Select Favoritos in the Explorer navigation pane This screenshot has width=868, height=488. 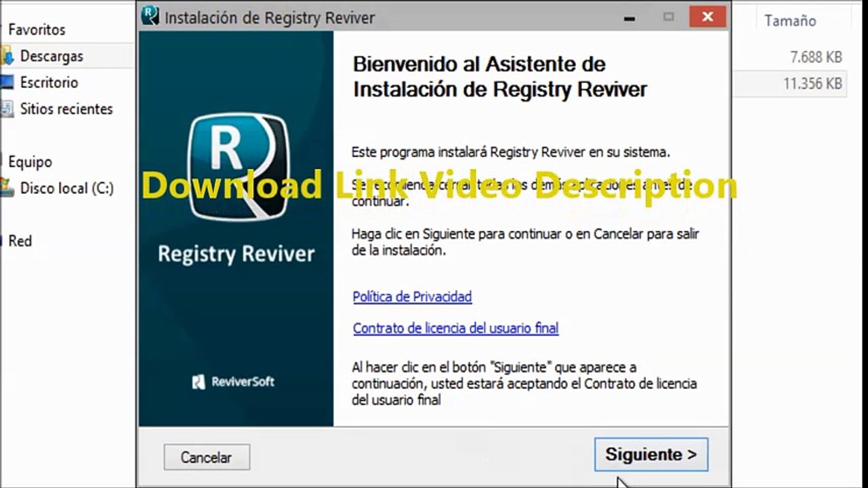pos(37,30)
